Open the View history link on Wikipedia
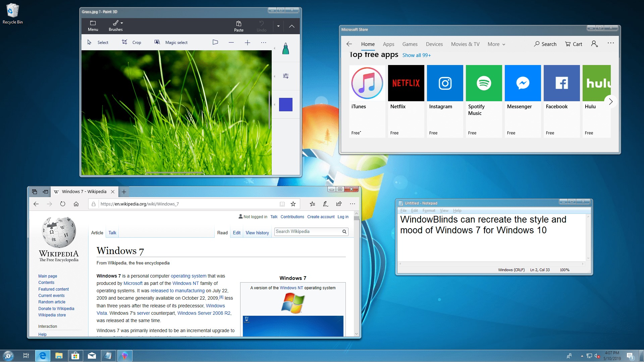 click(x=257, y=233)
